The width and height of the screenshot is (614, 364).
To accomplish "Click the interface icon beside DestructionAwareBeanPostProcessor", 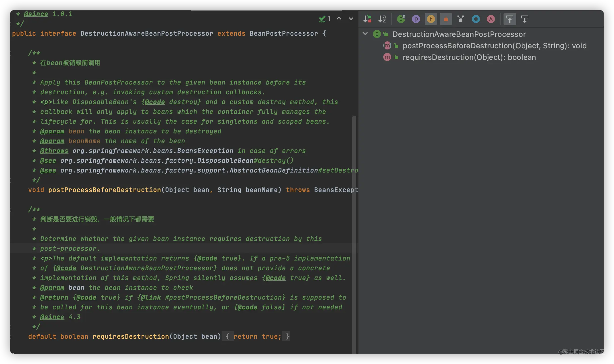I will (x=377, y=34).
